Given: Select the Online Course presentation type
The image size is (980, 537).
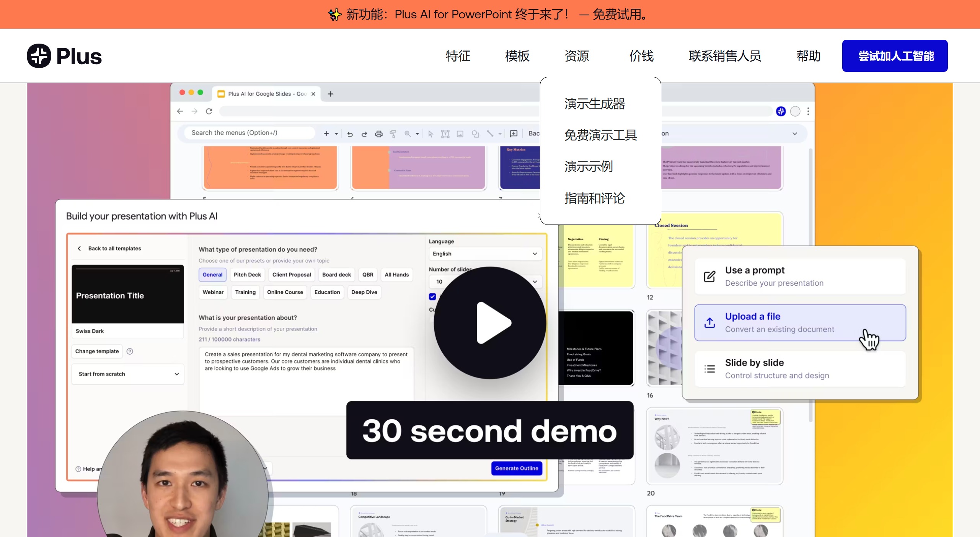Looking at the screenshot, I should [x=285, y=292].
